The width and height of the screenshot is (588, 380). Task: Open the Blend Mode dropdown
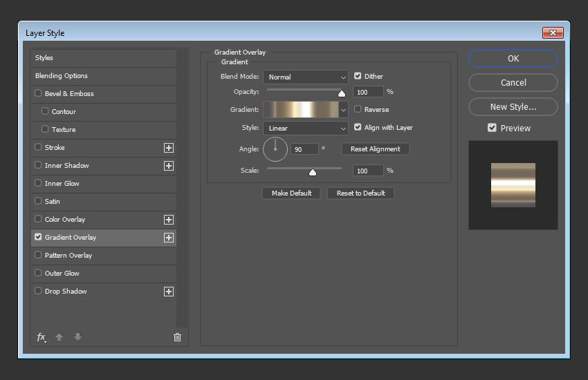(305, 77)
